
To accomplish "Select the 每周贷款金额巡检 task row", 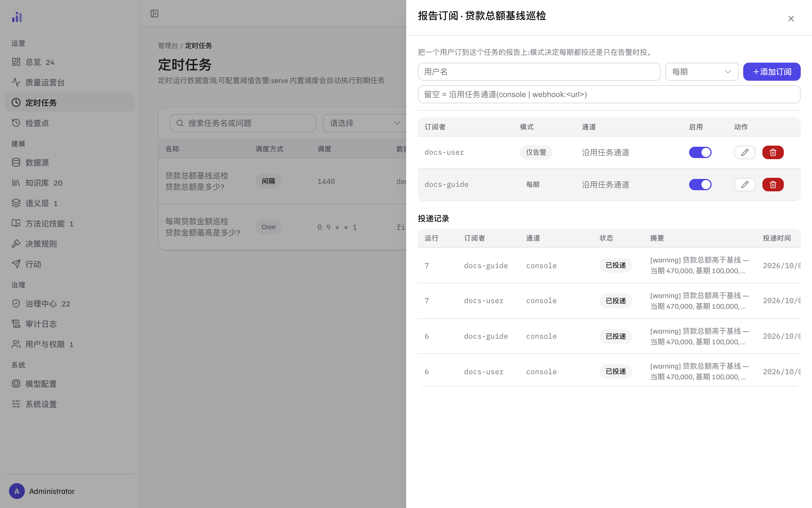I will [x=282, y=227].
